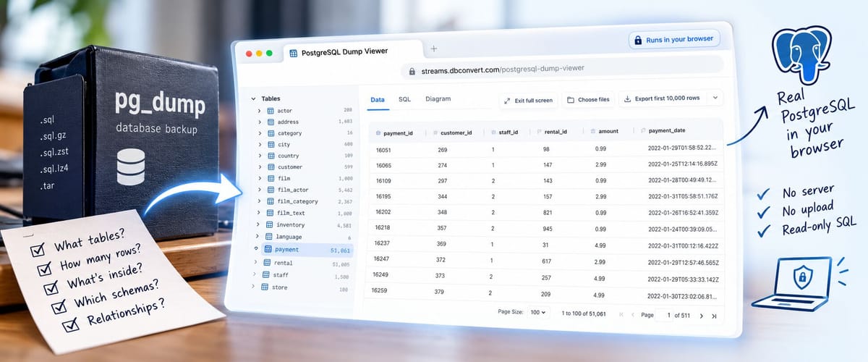868x362 pixels.
Task: Jump to the last page arrow
Action: click(714, 316)
